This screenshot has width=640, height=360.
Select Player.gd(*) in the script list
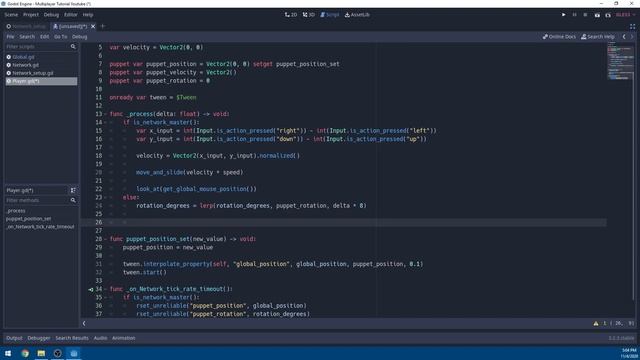[41, 81]
